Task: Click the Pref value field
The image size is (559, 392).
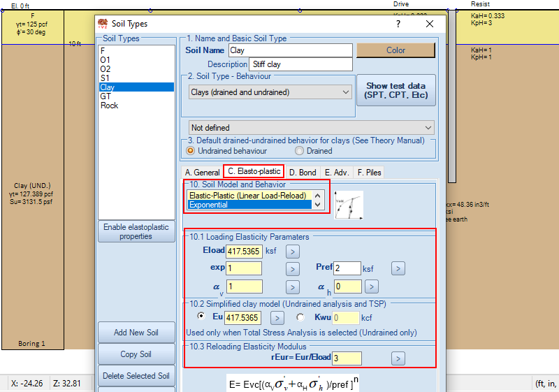Action: pyautogui.click(x=347, y=268)
